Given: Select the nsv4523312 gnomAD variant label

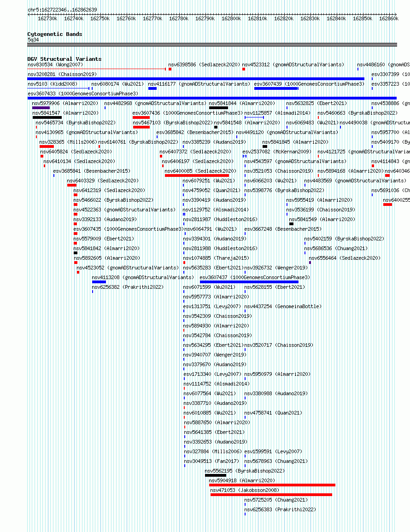Looking at the screenshot, I should pyautogui.click(x=293, y=64).
